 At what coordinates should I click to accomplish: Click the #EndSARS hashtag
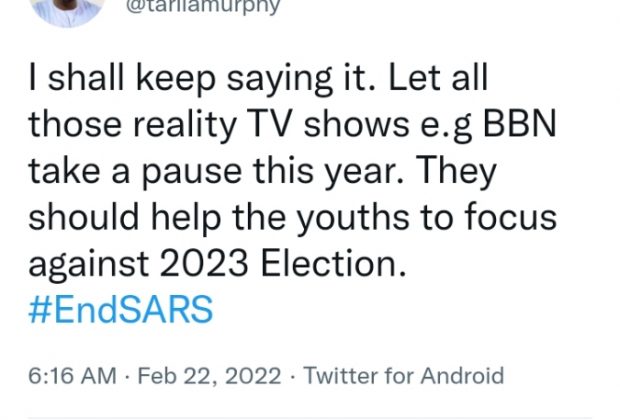click(121, 311)
